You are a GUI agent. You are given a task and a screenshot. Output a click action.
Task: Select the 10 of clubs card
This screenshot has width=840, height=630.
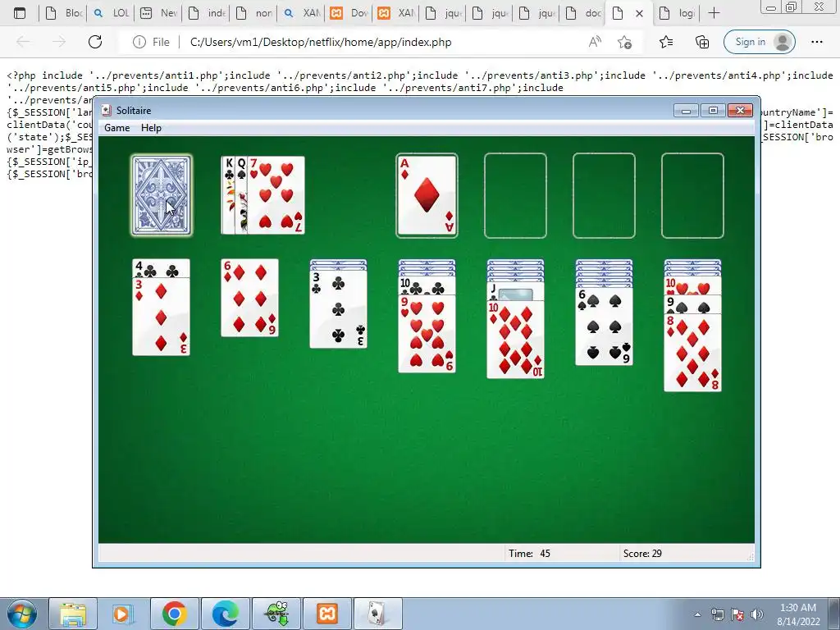(427, 286)
